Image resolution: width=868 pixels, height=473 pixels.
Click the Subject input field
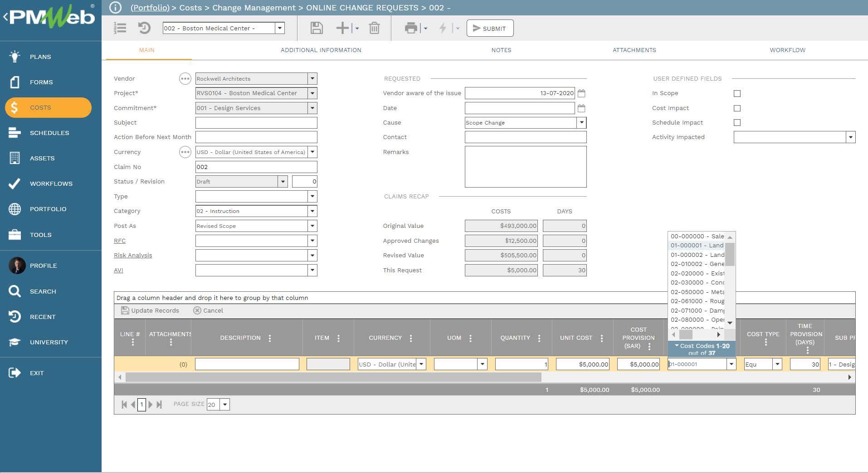[256, 123]
